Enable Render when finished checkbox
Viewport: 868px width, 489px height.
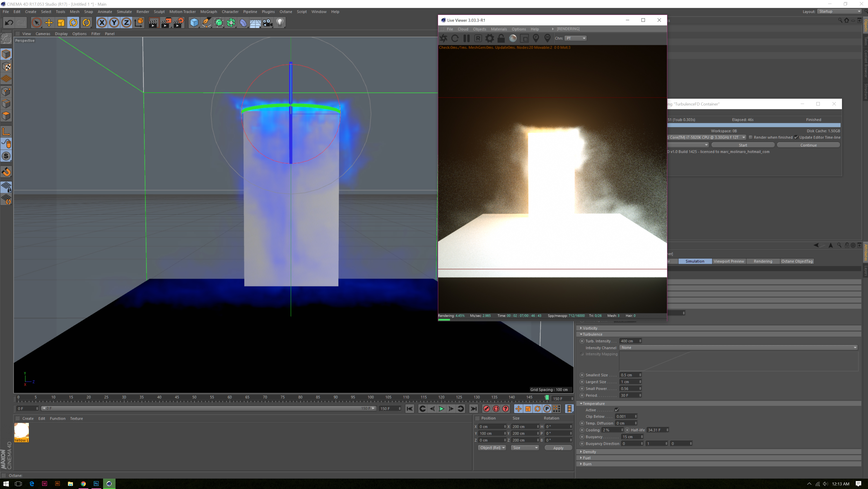click(x=750, y=137)
